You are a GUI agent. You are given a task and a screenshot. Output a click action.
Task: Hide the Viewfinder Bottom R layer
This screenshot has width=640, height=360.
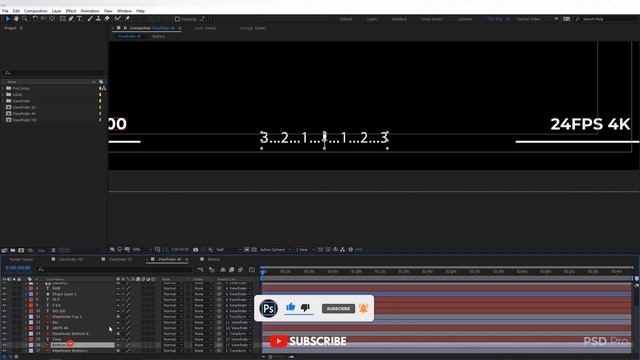(x=4, y=333)
